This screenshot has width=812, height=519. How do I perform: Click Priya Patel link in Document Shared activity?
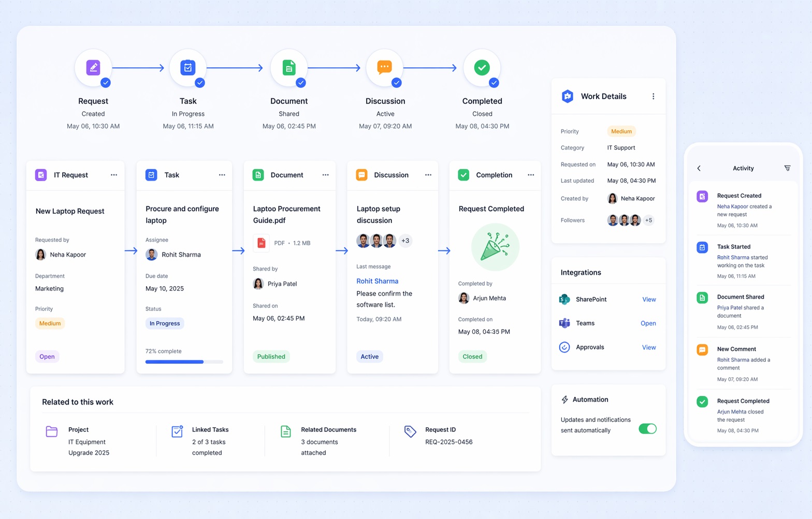click(730, 307)
